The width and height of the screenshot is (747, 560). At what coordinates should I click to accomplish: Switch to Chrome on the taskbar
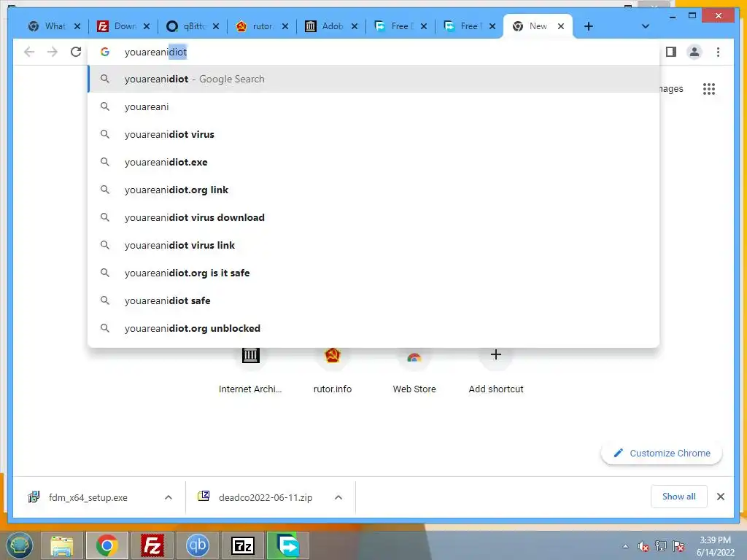click(107, 545)
